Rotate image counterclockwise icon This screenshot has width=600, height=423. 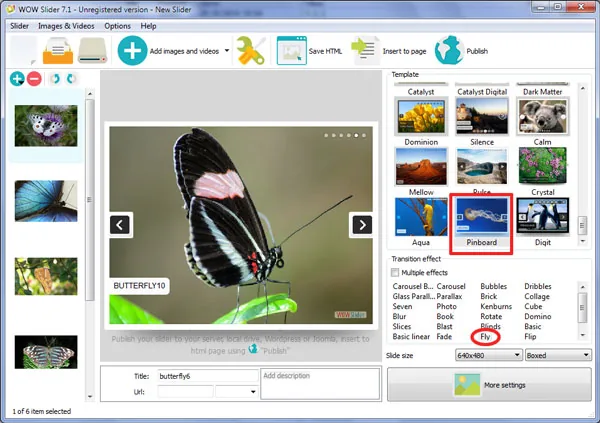click(x=55, y=79)
